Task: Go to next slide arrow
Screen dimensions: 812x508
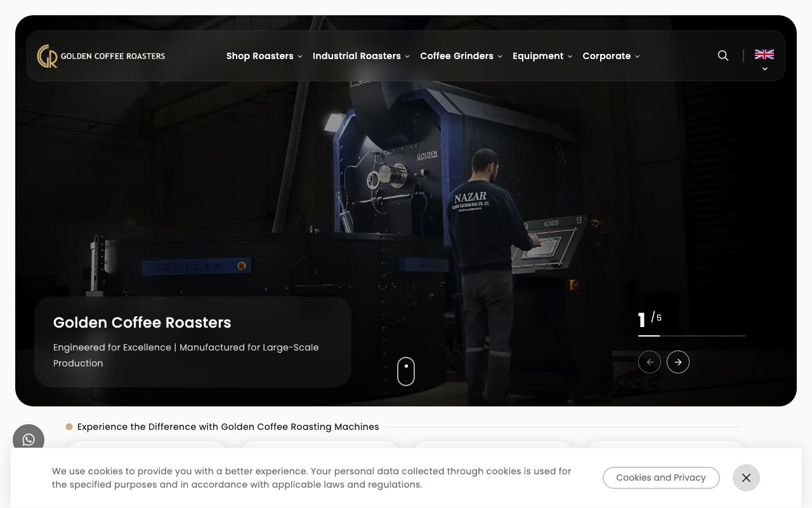Action: pyautogui.click(x=678, y=362)
